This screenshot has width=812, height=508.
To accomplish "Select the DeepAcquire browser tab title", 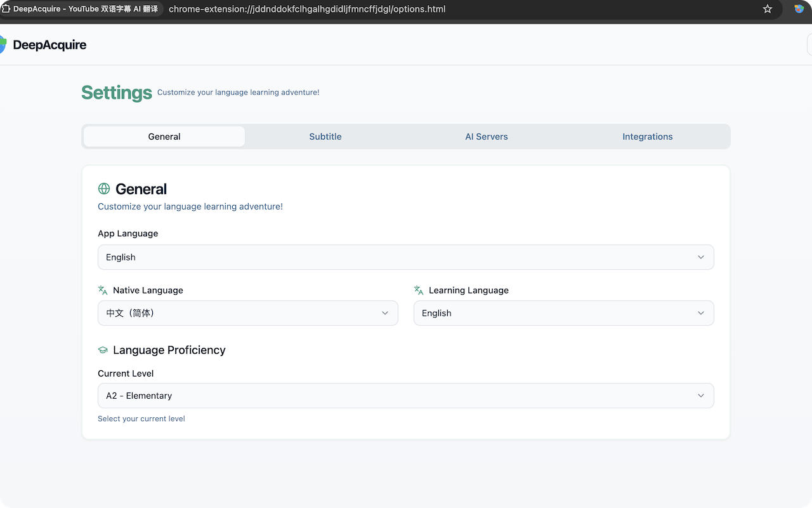I will tap(85, 9).
